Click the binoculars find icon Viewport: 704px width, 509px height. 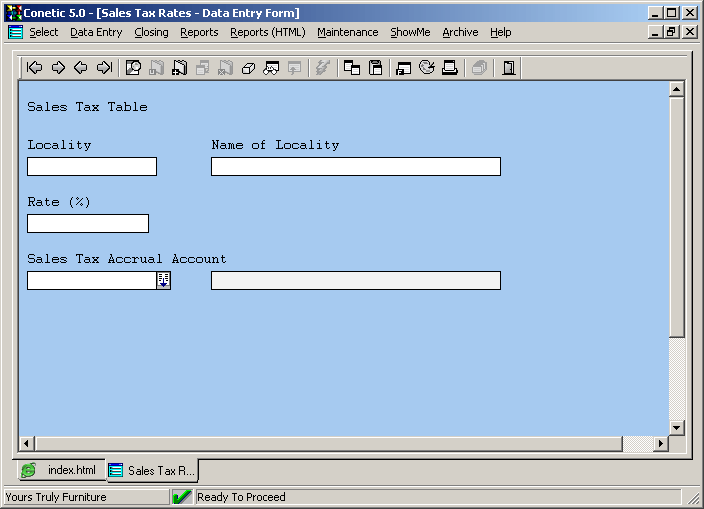271,68
